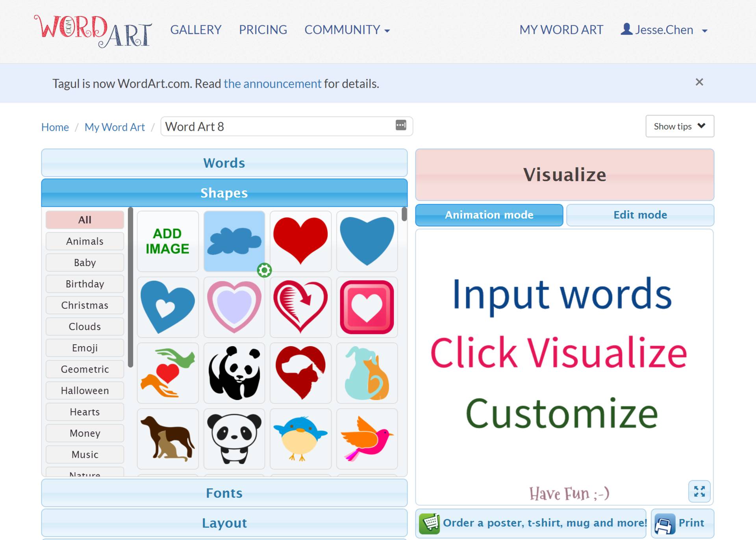Click the ADD IMAGE tile
This screenshot has height=540, width=756.
pos(168,241)
